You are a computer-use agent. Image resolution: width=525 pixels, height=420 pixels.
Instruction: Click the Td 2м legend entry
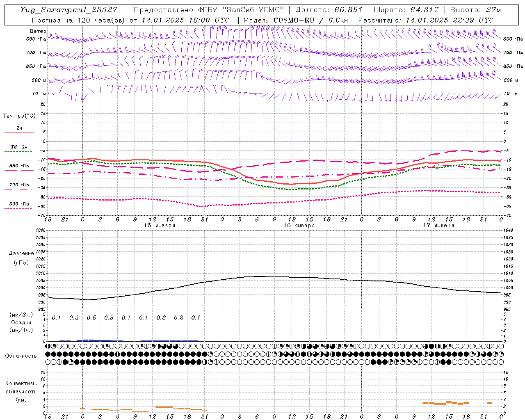(19, 147)
